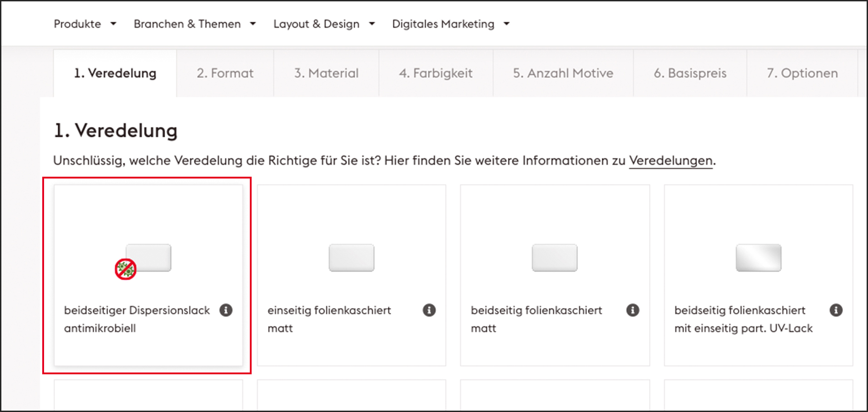This screenshot has height=412, width=868.
Task: Select the 1. Veredelung tab
Action: click(115, 73)
